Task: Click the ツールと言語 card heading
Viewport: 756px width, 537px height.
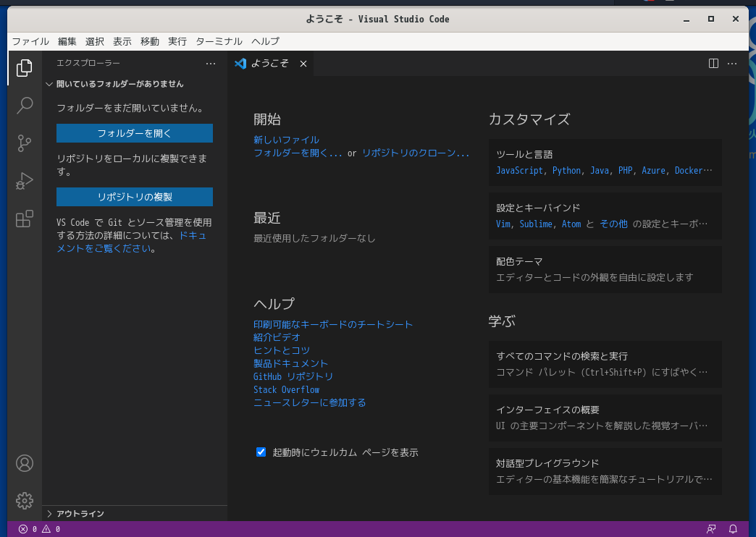Action: 524,155
